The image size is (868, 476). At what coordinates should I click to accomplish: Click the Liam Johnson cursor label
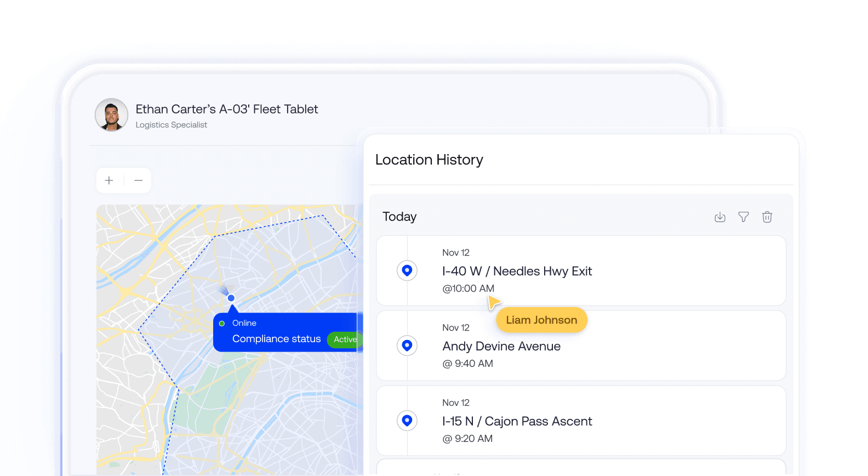click(x=541, y=320)
